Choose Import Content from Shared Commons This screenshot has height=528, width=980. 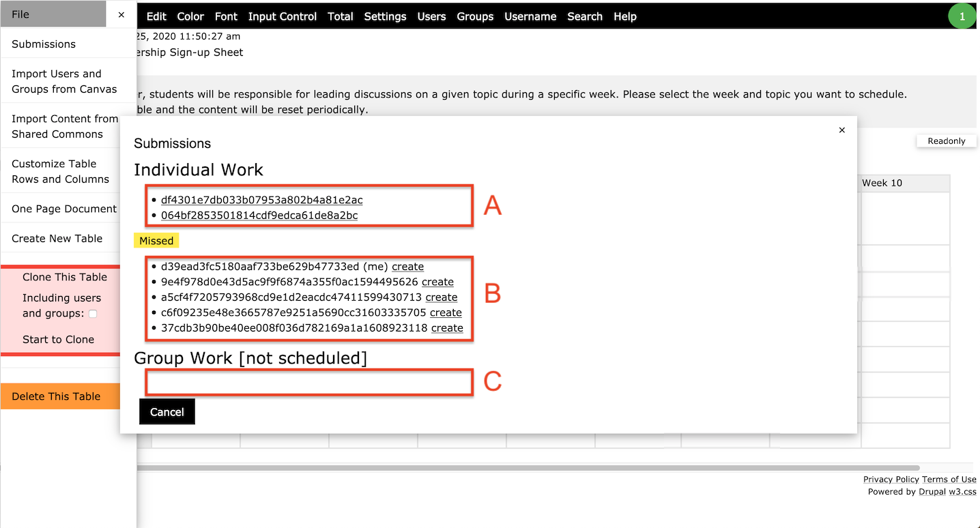[68, 126]
